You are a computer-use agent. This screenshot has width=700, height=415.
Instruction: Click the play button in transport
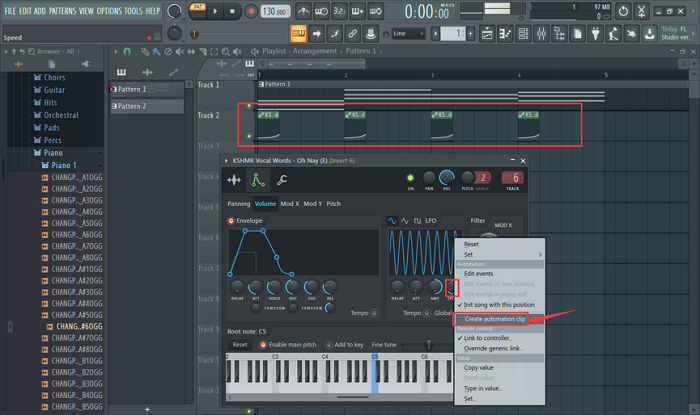coord(215,11)
